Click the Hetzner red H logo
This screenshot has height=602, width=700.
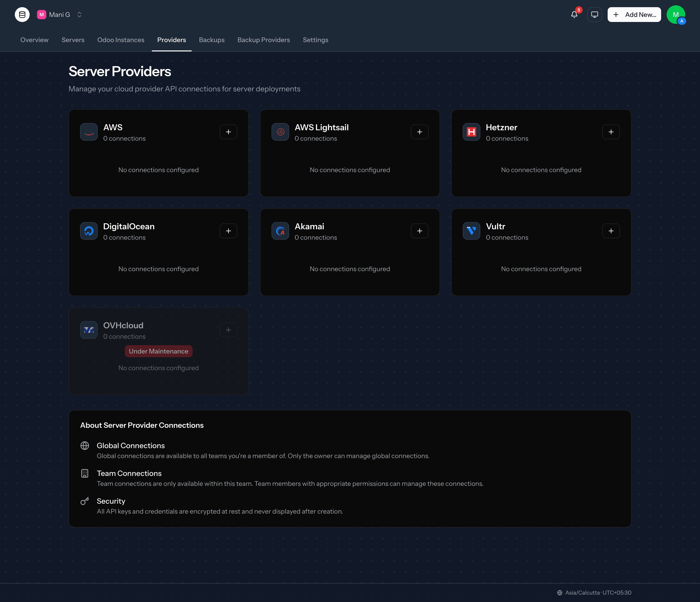coord(472,132)
